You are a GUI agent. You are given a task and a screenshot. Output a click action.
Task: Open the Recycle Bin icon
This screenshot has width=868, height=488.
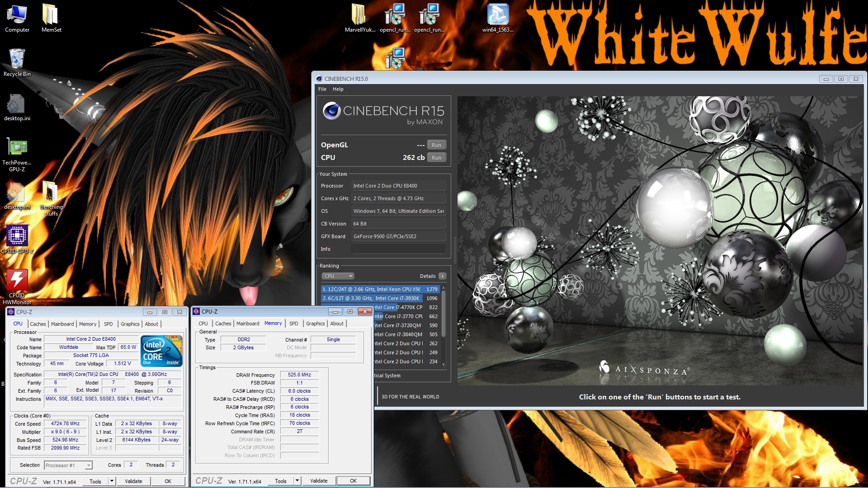click(17, 62)
